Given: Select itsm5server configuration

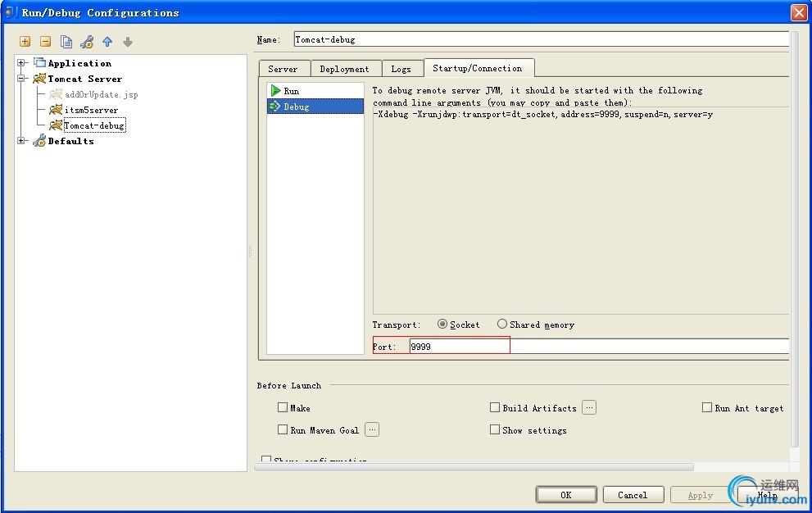Looking at the screenshot, I should (x=91, y=110).
